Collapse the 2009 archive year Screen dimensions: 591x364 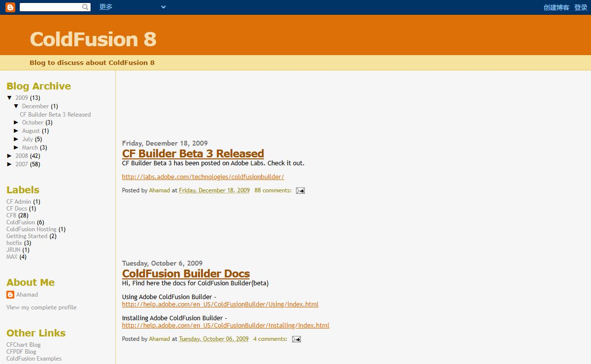pyautogui.click(x=9, y=98)
